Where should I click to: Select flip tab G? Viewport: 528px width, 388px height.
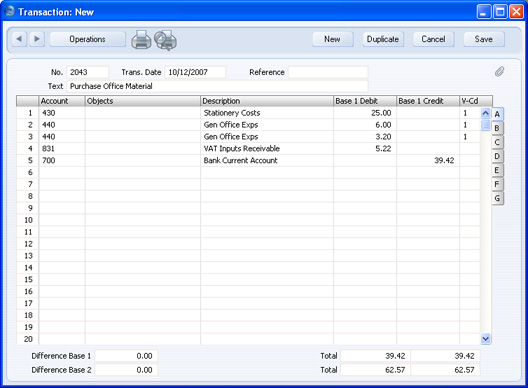(x=497, y=198)
